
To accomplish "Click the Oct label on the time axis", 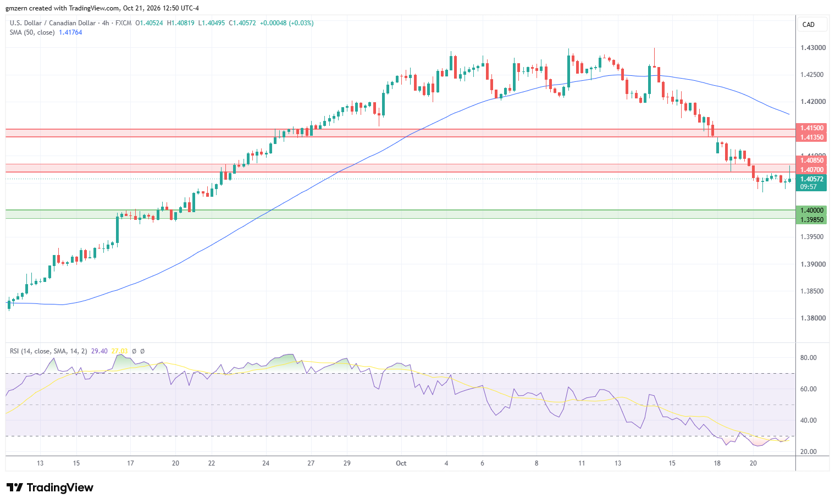I will coord(401,463).
